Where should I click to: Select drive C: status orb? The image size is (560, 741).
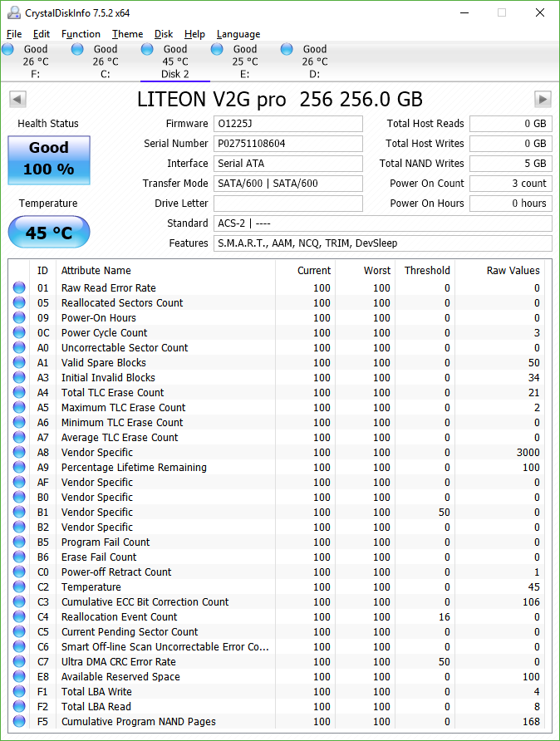tap(77, 49)
